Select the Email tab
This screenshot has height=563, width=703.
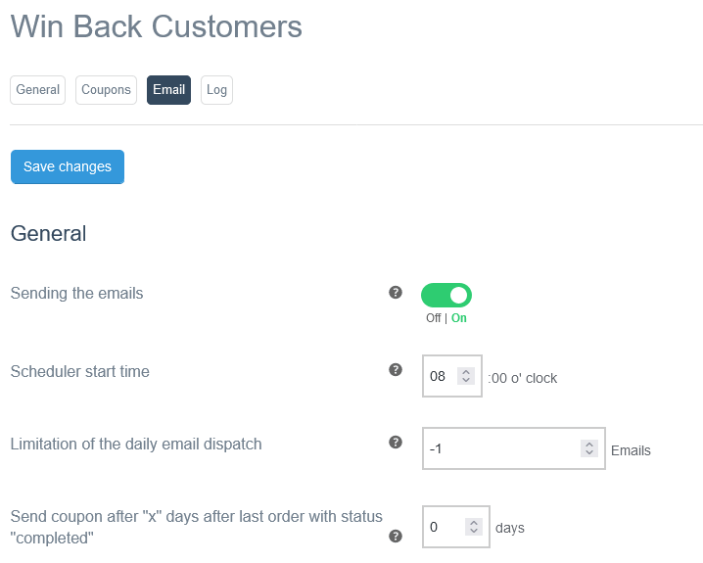click(x=169, y=90)
